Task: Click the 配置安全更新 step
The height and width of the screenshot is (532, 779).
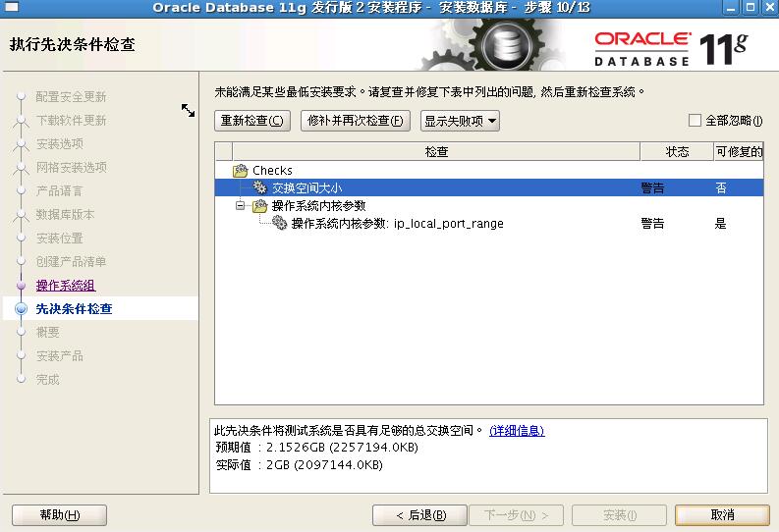Action: [x=71, y=97]
